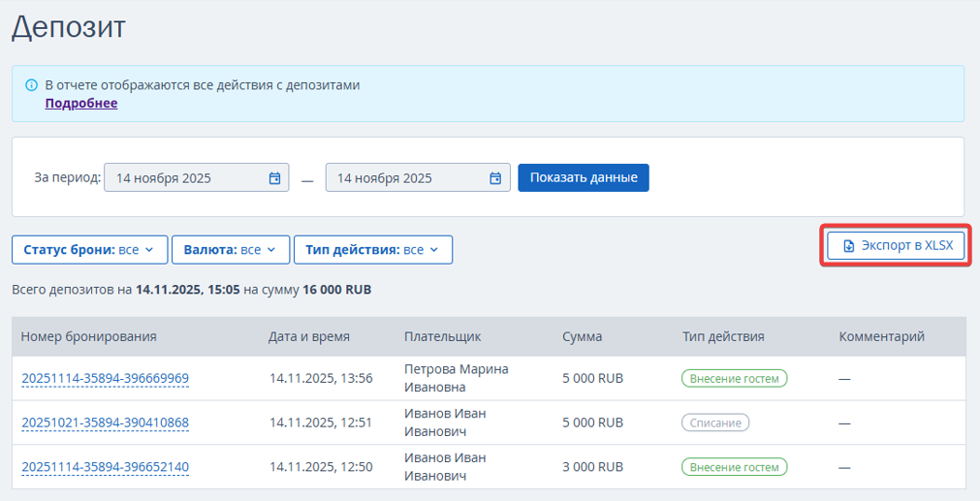Open booking 20251114-35894-396652140

coord(105,467)
